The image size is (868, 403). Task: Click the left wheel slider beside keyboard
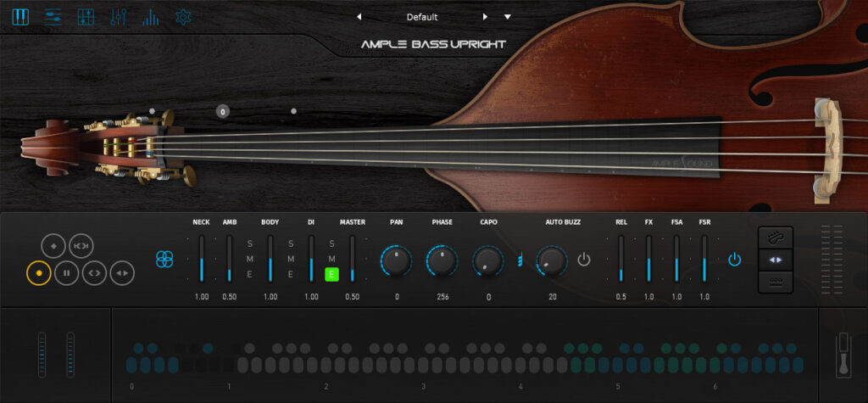[x=42, y=355]
